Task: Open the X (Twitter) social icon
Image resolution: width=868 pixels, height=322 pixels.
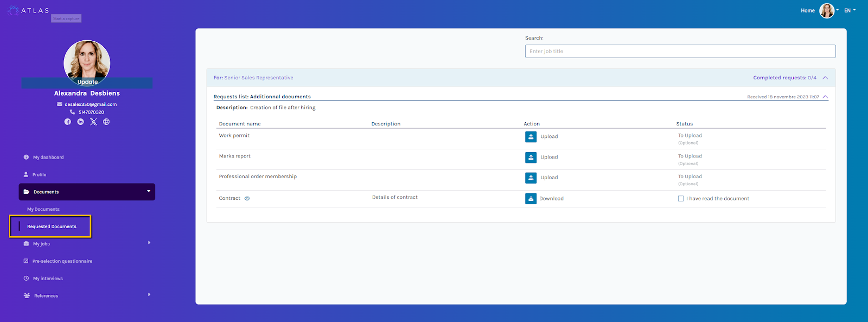Action: tap(93, 122)
